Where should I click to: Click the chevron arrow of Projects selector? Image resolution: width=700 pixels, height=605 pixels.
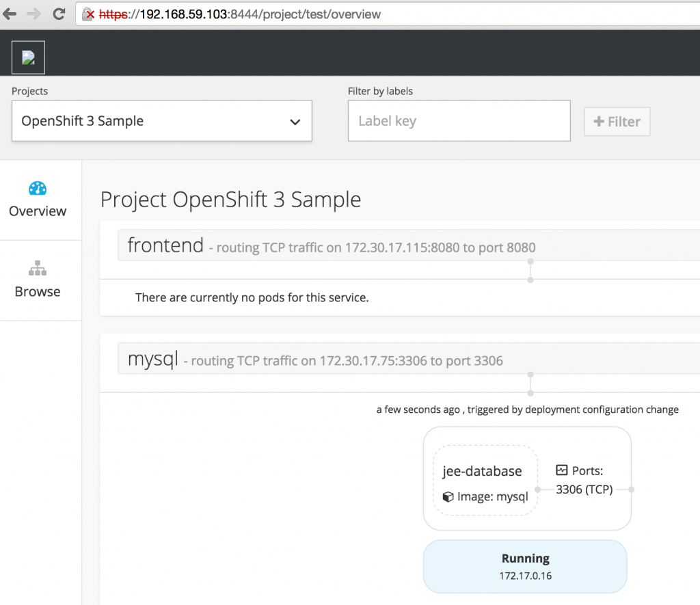295,122
